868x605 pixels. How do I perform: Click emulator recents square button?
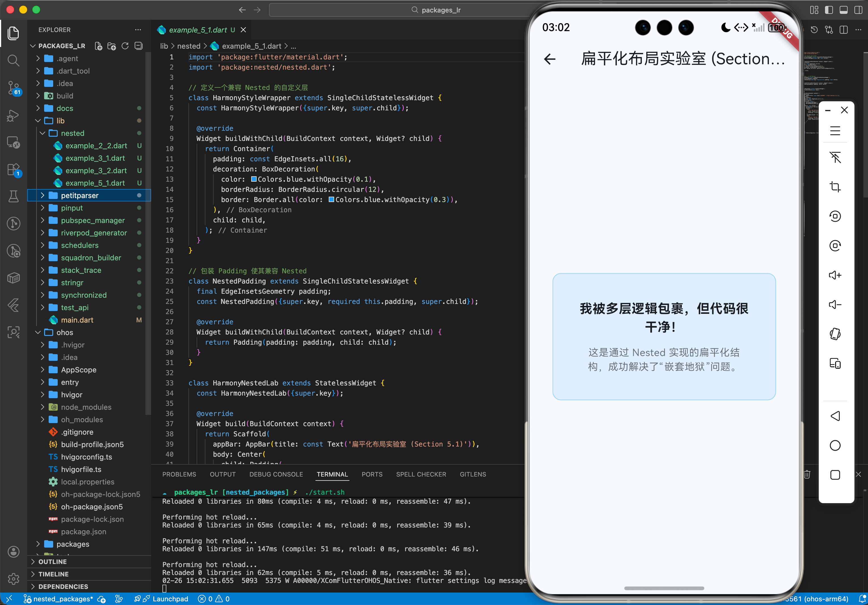click(x=835, y=475)
